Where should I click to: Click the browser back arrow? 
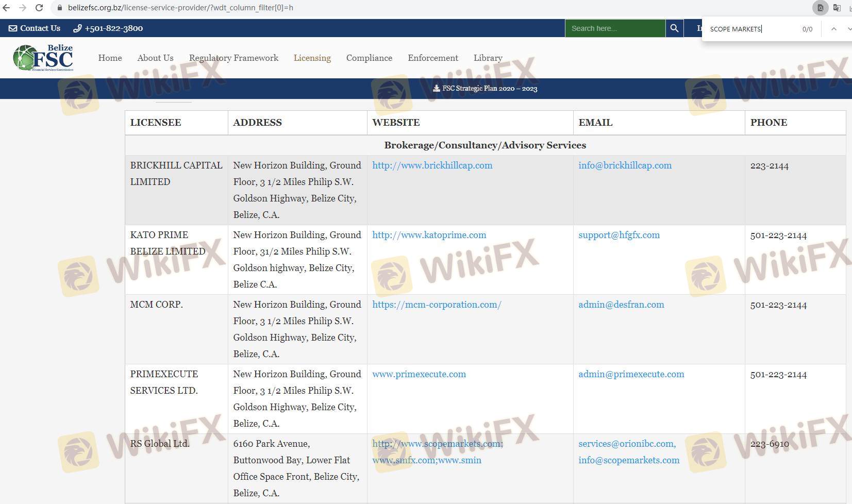point(6,8)
